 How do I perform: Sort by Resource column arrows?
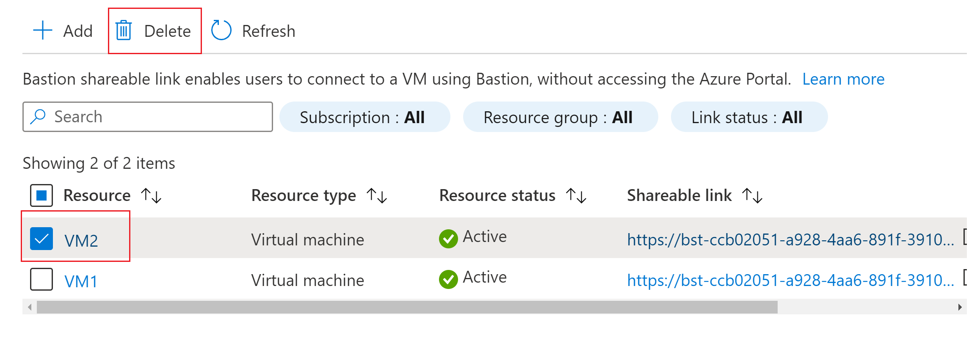tap(151, 196)
